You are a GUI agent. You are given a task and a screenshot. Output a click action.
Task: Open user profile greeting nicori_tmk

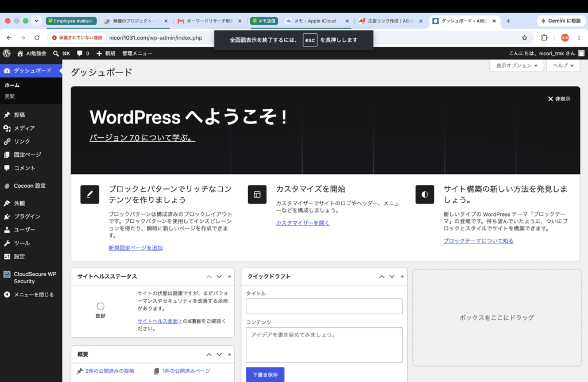coord(547,53)
